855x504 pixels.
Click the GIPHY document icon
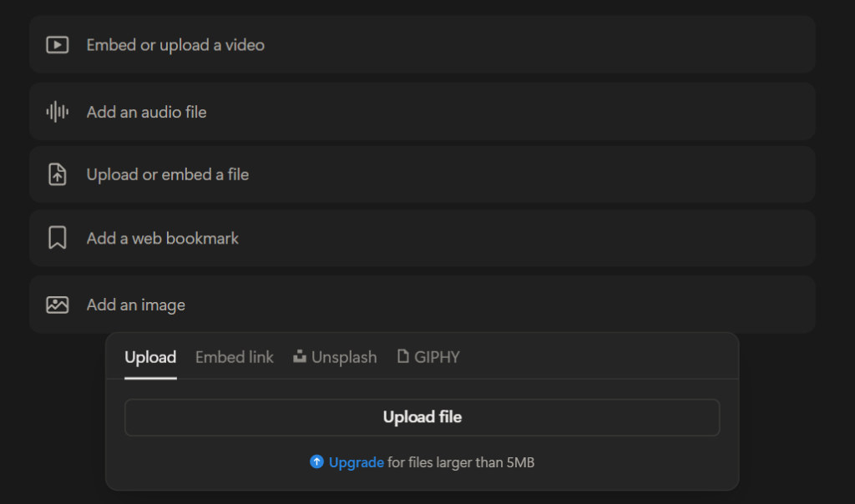pos(402,356)
